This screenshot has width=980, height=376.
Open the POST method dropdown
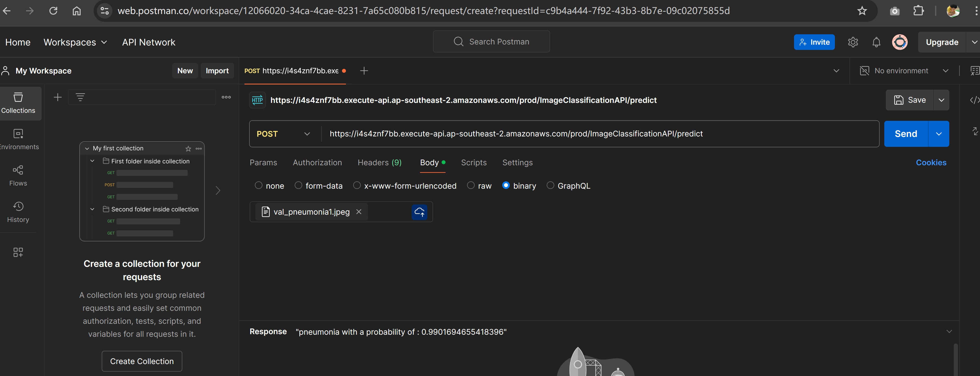[283, 134]
